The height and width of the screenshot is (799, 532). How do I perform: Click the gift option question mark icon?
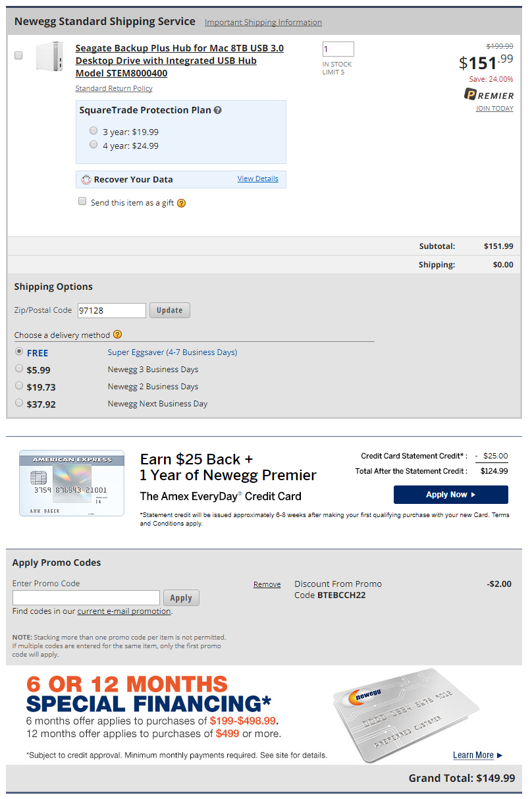pos(182,203)
